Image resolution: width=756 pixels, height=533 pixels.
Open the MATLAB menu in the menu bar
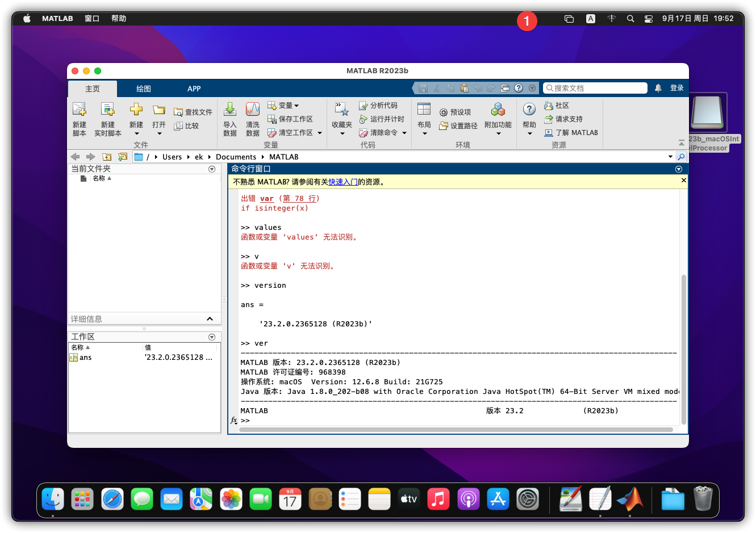coord(57,18)
